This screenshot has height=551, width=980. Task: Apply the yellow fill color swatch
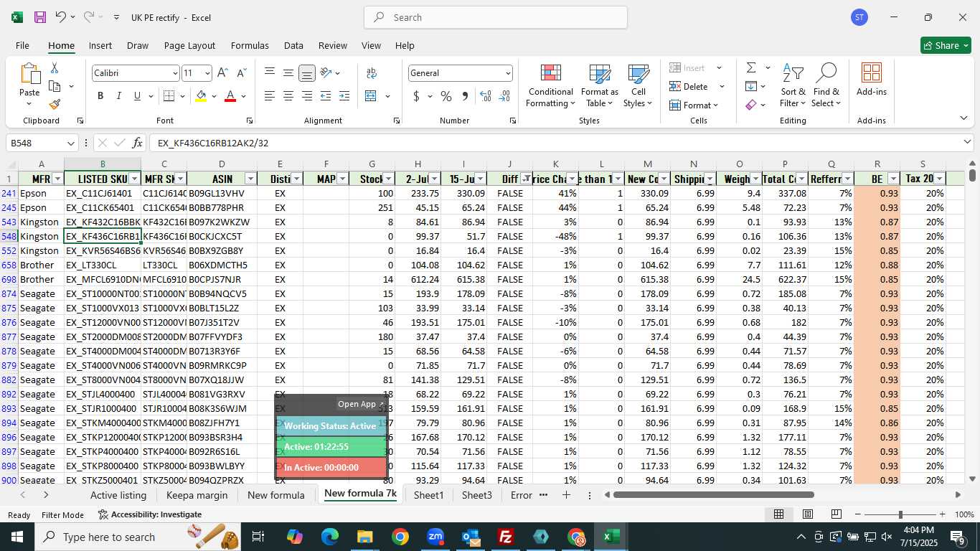tap(201, 95)
